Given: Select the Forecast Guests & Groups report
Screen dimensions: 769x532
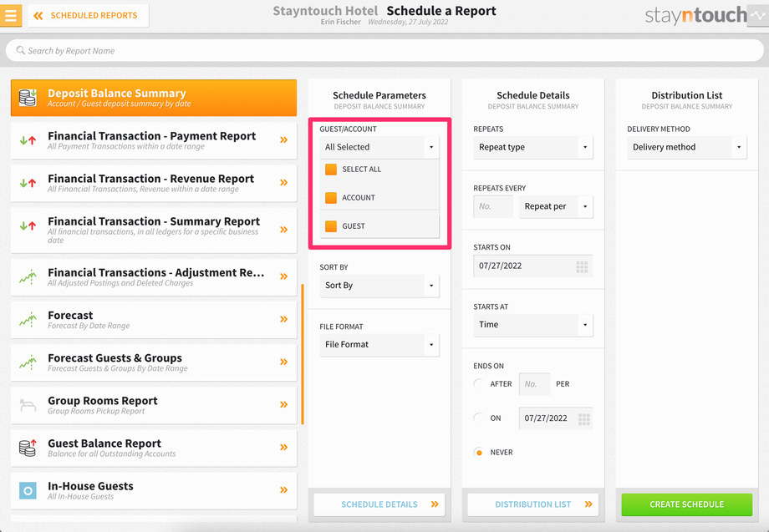Looking at the screenshot, I should [x=154, y=362].
